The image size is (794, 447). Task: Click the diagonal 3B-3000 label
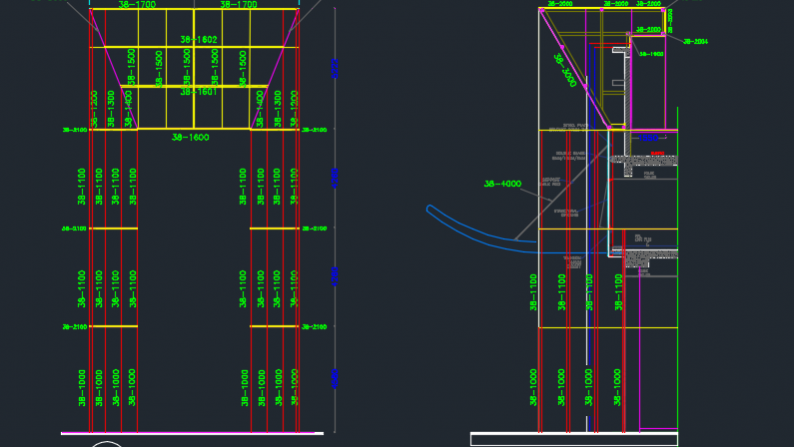point(564,70)
